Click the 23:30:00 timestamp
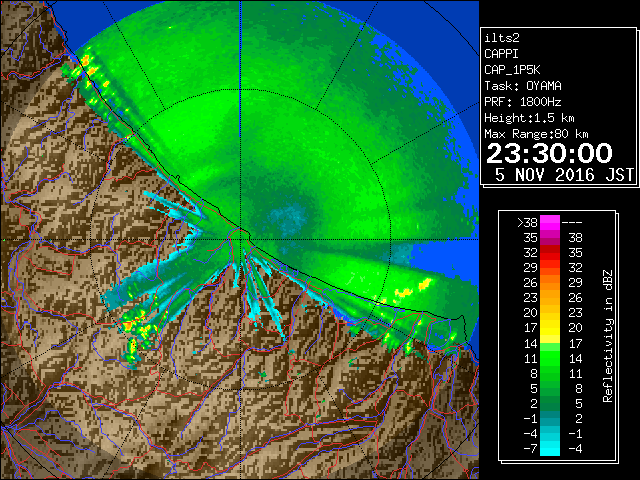The height and width of the screenshot is (480, 640). coord(549,153)
